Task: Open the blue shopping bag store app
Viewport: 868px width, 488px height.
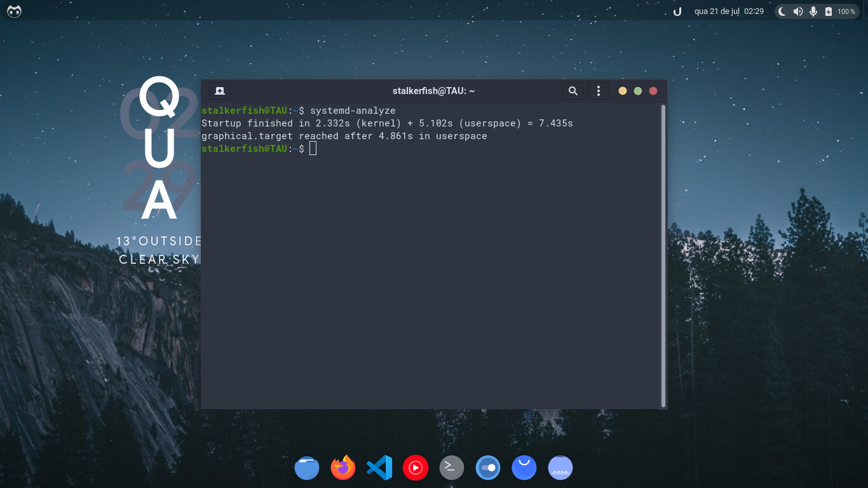Action: [x=524, y=468]
